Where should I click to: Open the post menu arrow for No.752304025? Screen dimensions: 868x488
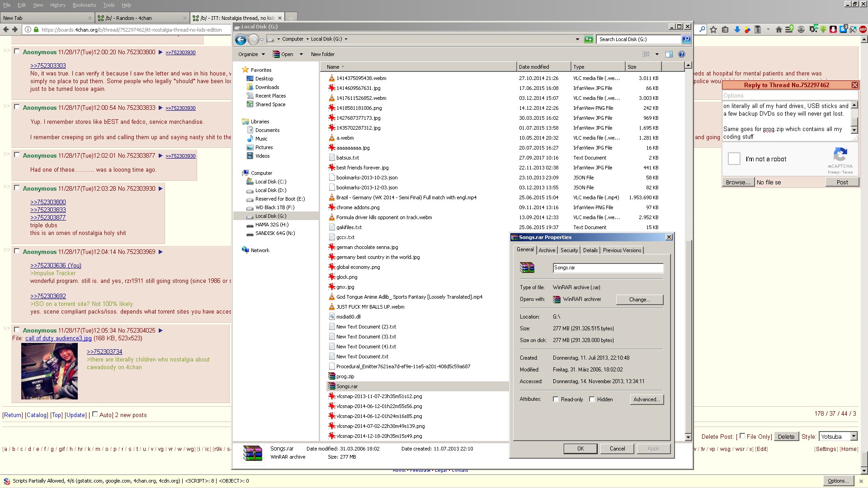160,331
